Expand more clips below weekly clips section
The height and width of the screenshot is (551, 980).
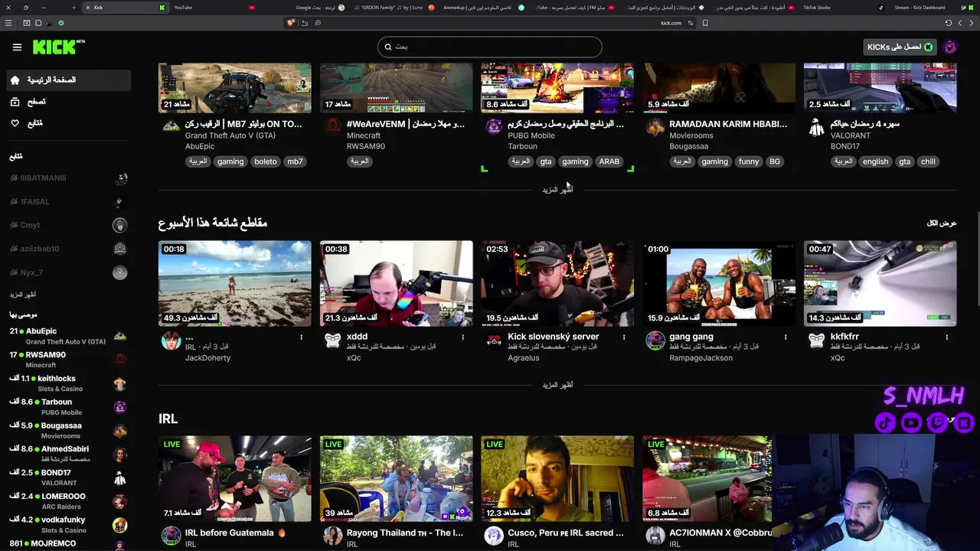pyautogui.click(x=557, y=385)
